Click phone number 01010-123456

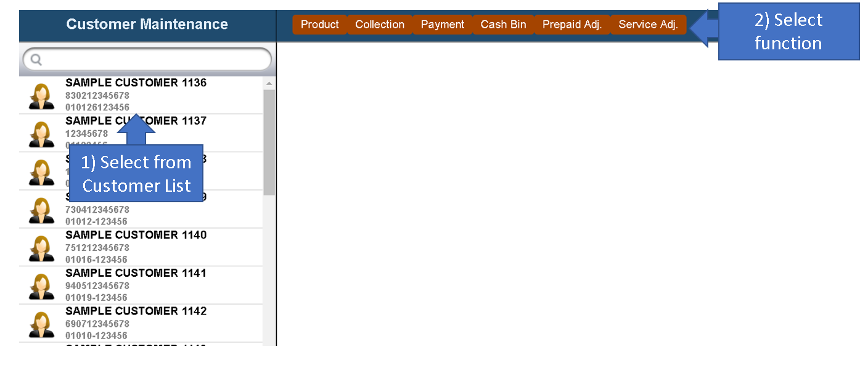click(96, 336)
